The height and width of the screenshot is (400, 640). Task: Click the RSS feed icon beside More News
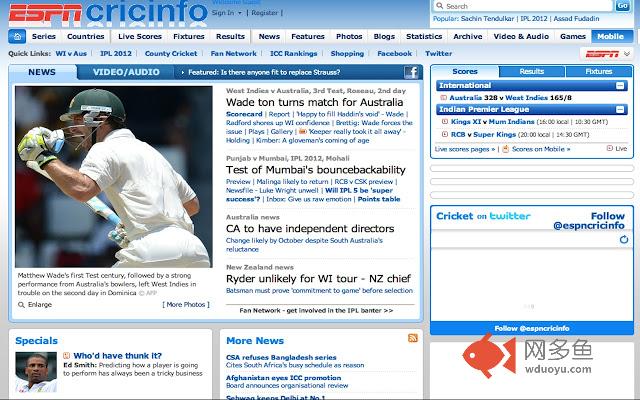point(413,338)
